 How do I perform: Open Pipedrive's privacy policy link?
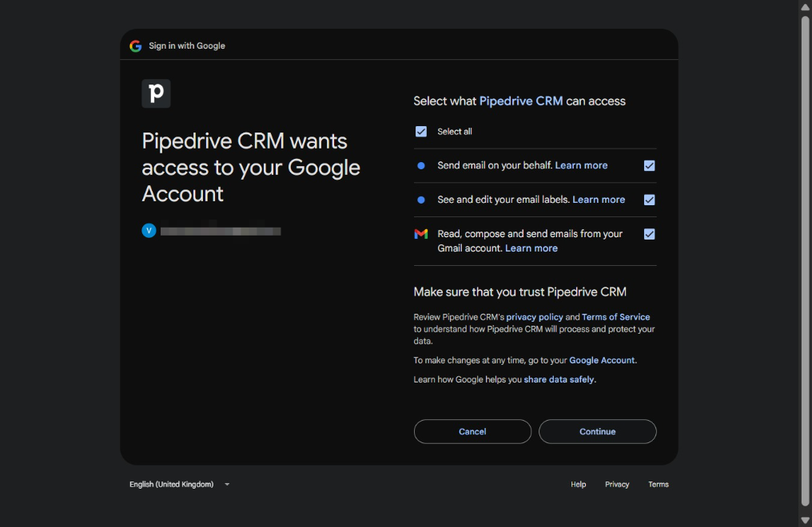535,317
